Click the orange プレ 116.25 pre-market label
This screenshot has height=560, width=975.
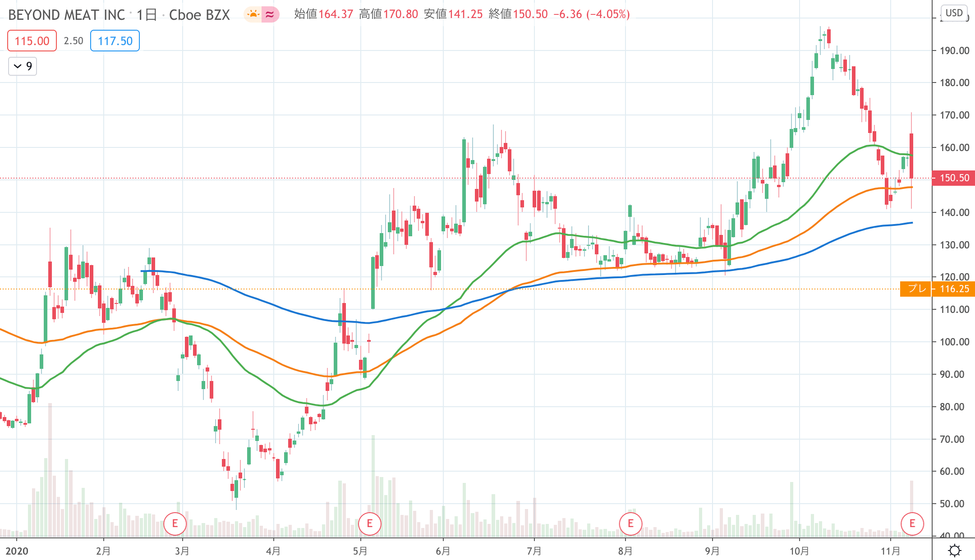coord(938,289)
